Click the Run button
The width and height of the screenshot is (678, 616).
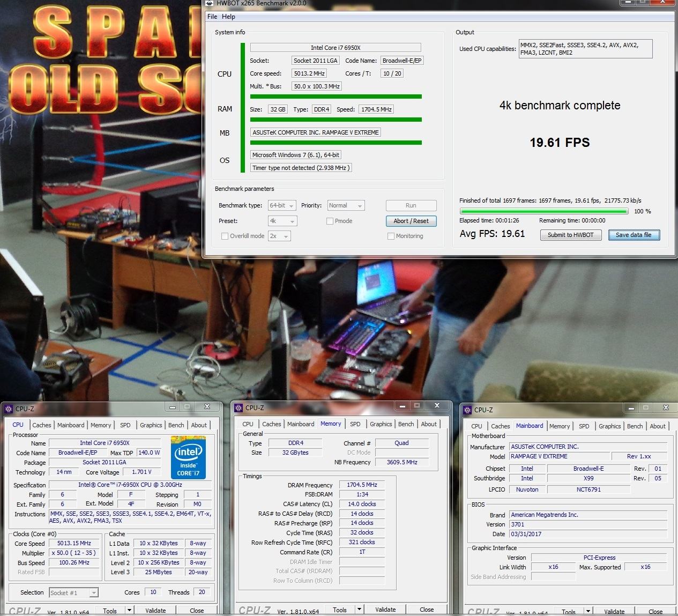click(411, 205)
